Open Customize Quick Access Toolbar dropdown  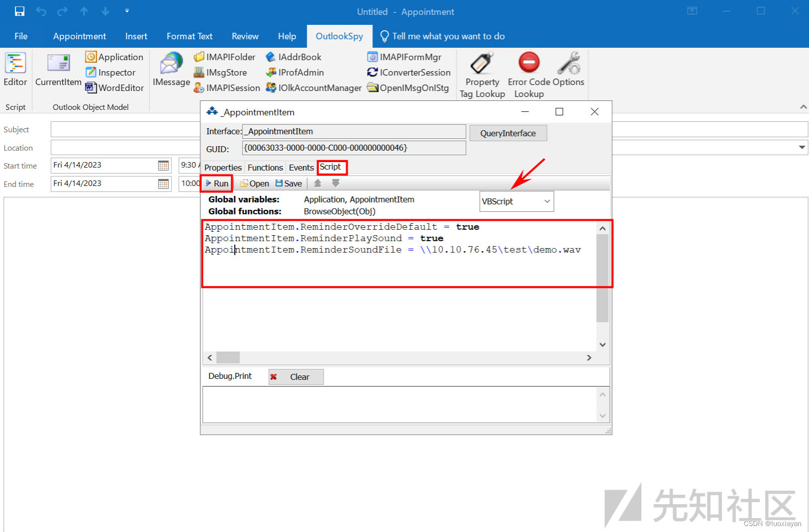(x=127, y=10)
